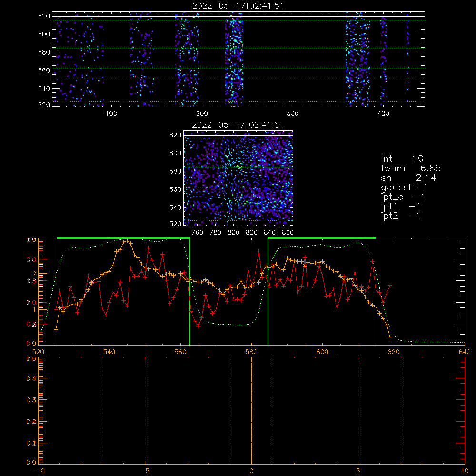Click y-axis label 540 of the zoomed image
Image resolution: width=476 pixels, height=476 pixels.
[x=176, y=208]
